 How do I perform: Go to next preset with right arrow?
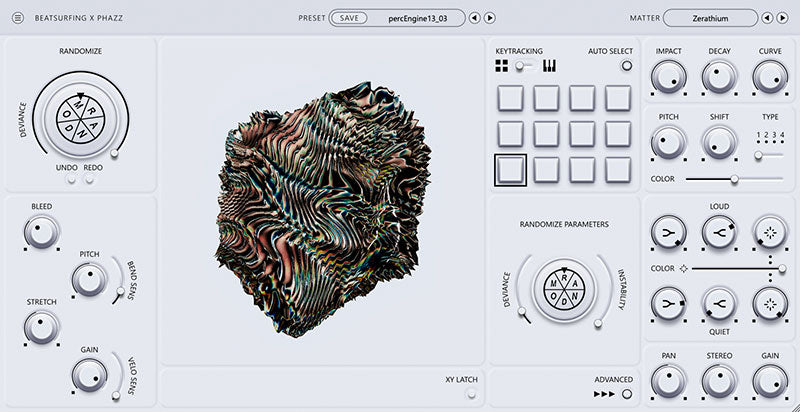tap(490, 18)
